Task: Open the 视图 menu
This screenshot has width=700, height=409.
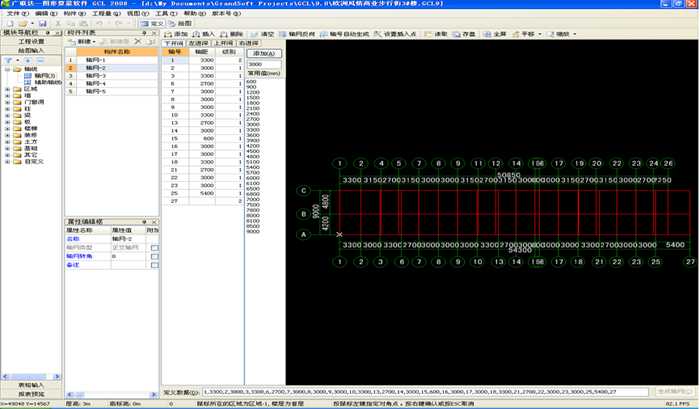Action: 136,13
